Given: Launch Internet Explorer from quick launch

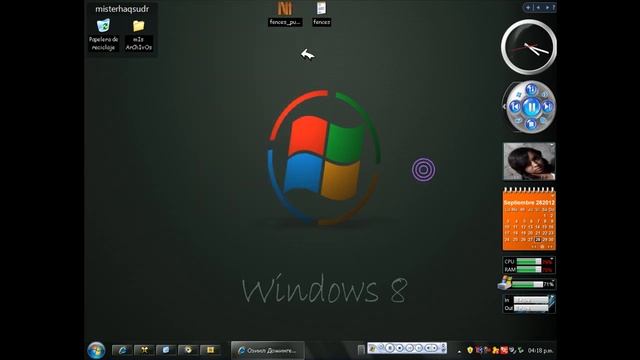Looking at the screenshot, I should point(122,350).
